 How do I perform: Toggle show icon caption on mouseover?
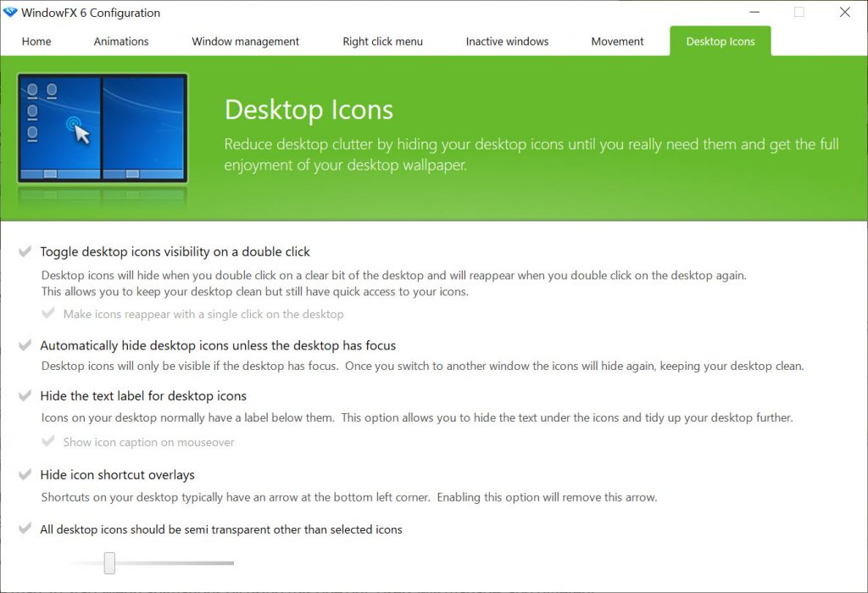pos(48,442)
